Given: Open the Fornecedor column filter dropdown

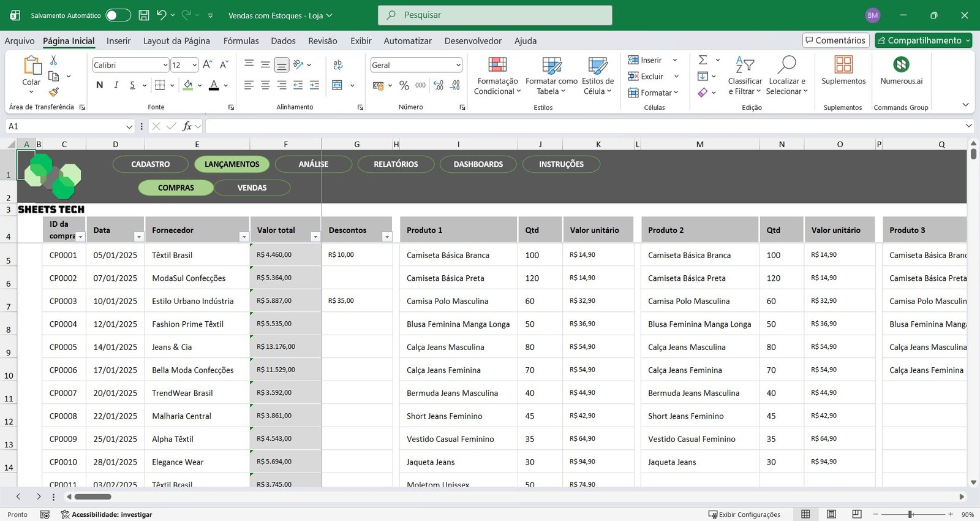Looking at the screenshot, I should 244,237.
